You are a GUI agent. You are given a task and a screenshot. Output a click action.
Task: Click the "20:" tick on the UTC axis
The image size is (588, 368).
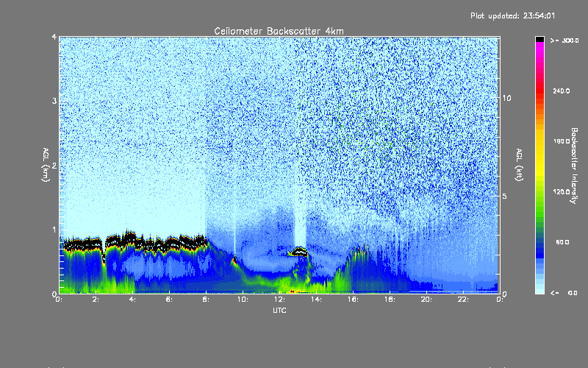426,300
